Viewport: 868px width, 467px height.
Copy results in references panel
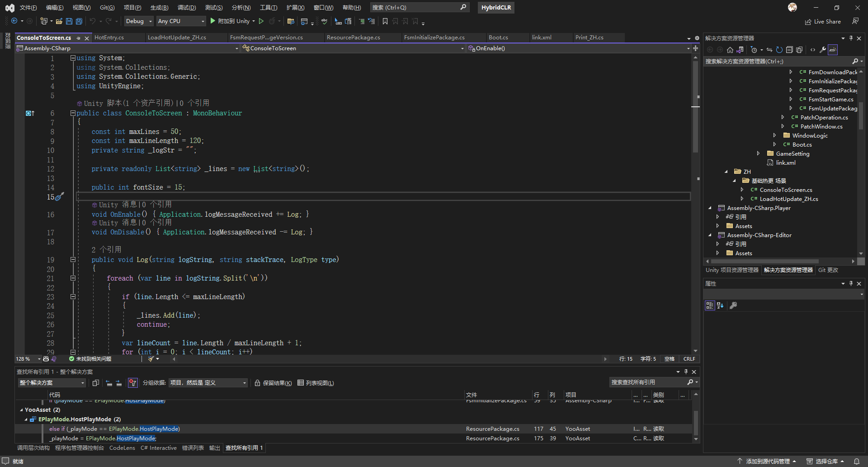click(x=95, y=383)
